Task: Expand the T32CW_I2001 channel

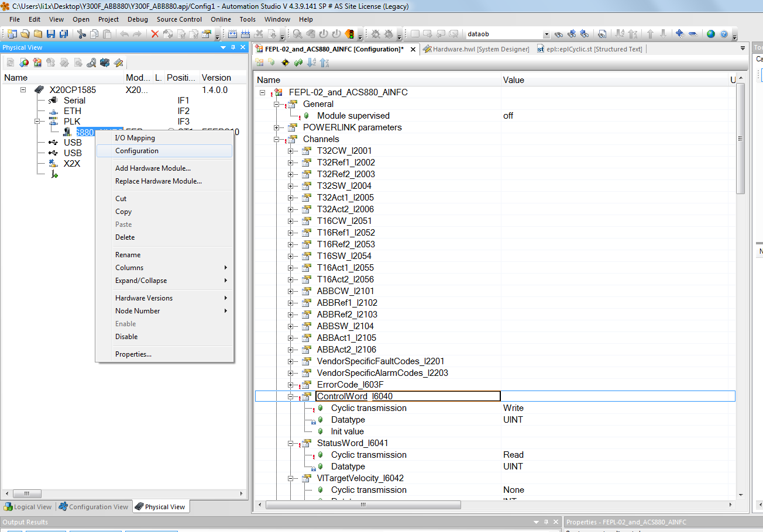Action: 291,151
